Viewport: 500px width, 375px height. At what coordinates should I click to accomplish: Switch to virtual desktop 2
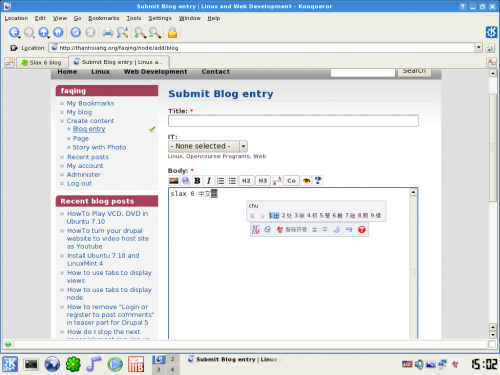coord(172,359)
